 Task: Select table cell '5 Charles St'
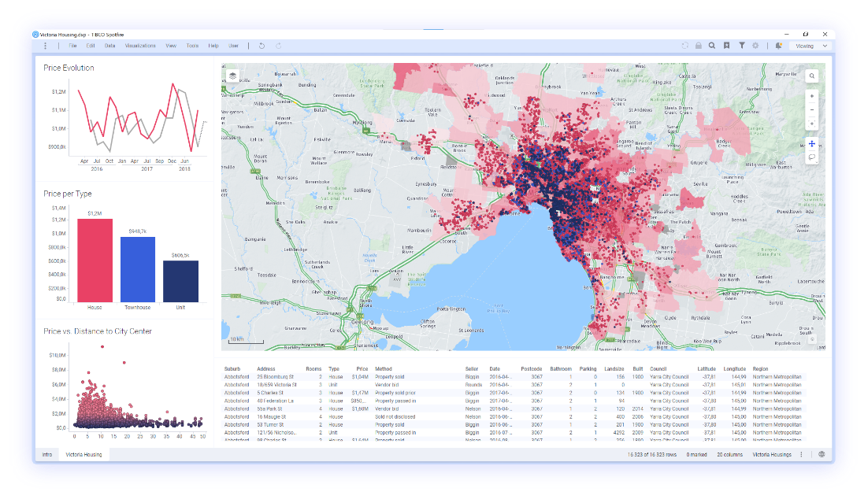pyautogui.click(x=270, y=393)
